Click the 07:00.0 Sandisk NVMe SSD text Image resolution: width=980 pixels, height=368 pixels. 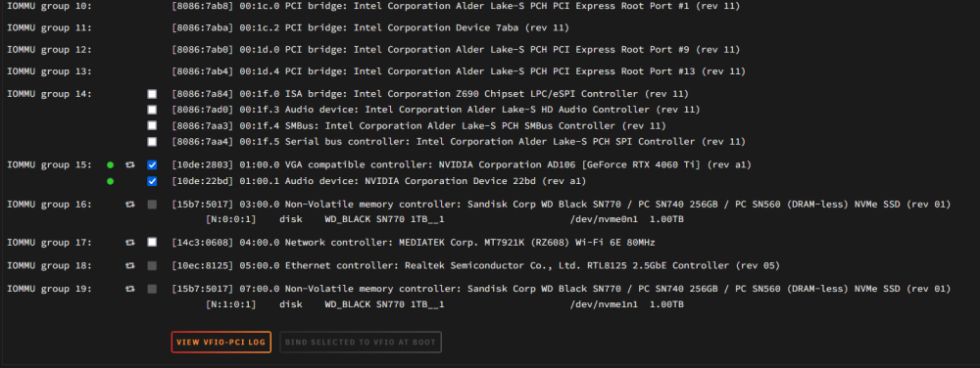point(562,290)
